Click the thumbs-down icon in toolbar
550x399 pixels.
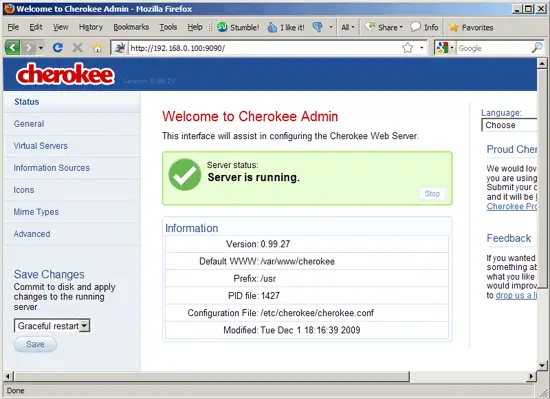(x=317, y=27)
